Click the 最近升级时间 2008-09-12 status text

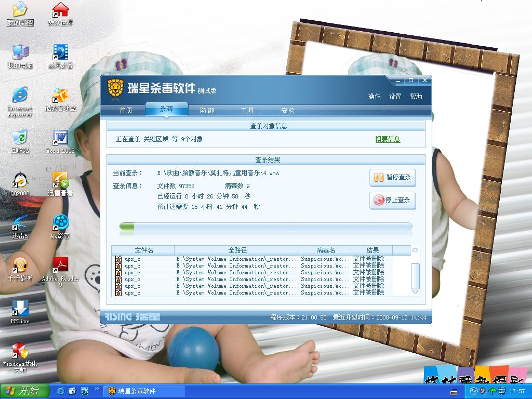click(x=379, y=317)
